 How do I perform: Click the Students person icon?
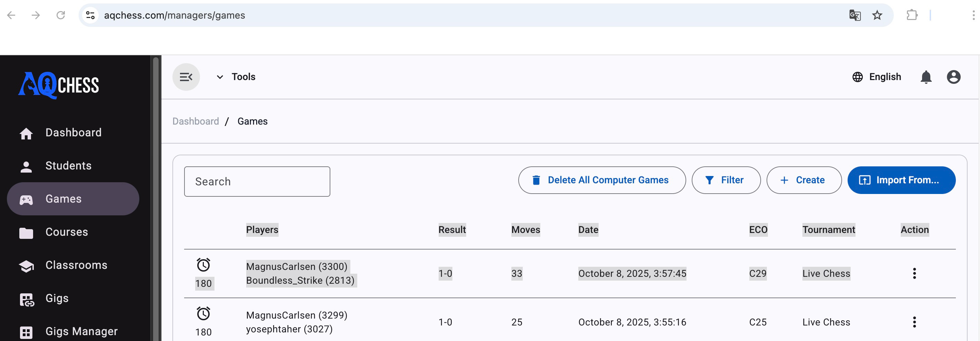tap(26, 165)
